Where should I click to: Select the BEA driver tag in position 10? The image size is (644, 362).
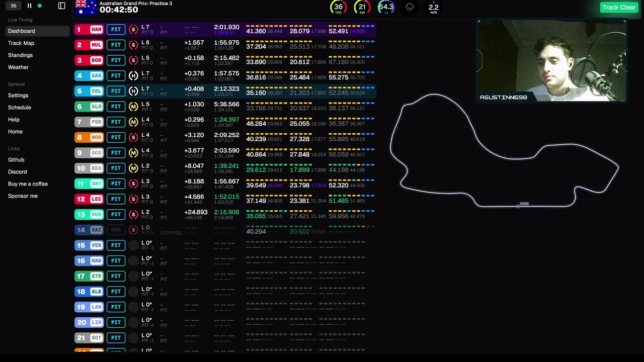pyautogui.click(x=89, y=168)
